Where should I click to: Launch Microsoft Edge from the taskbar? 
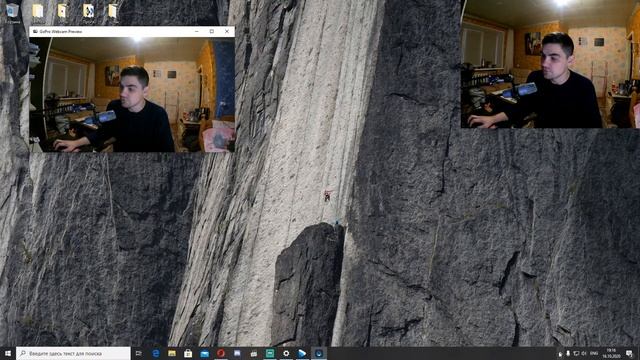coord(156,353)
